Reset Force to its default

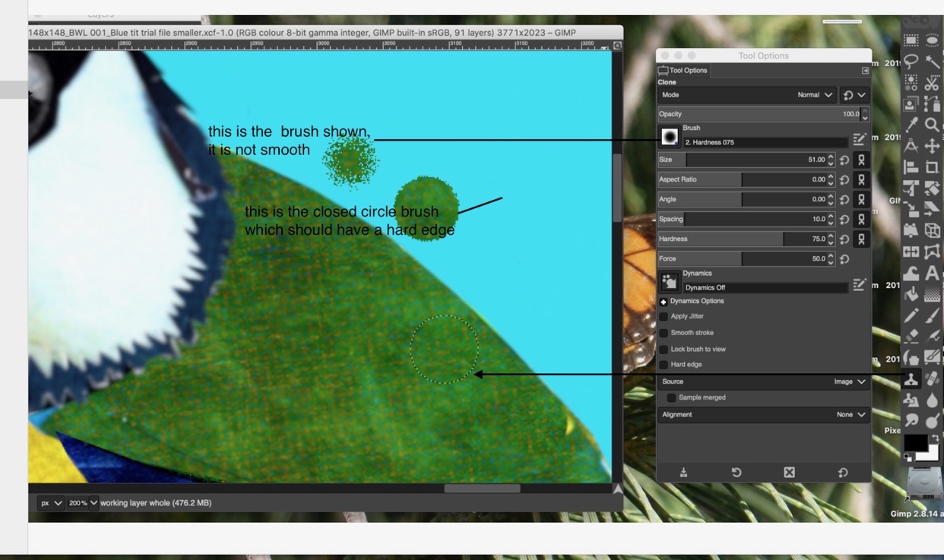[844, 258]
